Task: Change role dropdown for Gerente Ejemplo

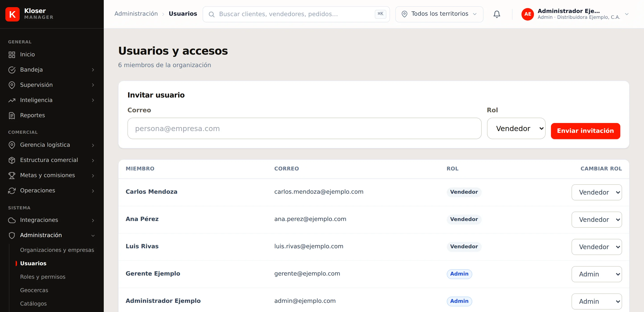Action: click(x=597, y=274)
